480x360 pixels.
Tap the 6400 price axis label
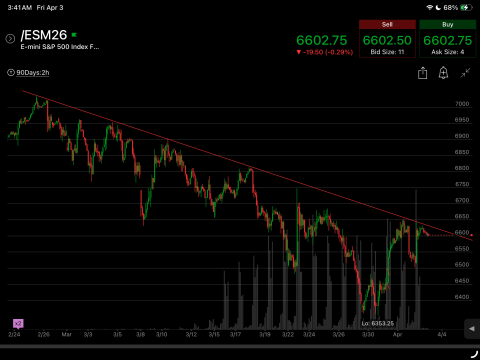[462, 297]
